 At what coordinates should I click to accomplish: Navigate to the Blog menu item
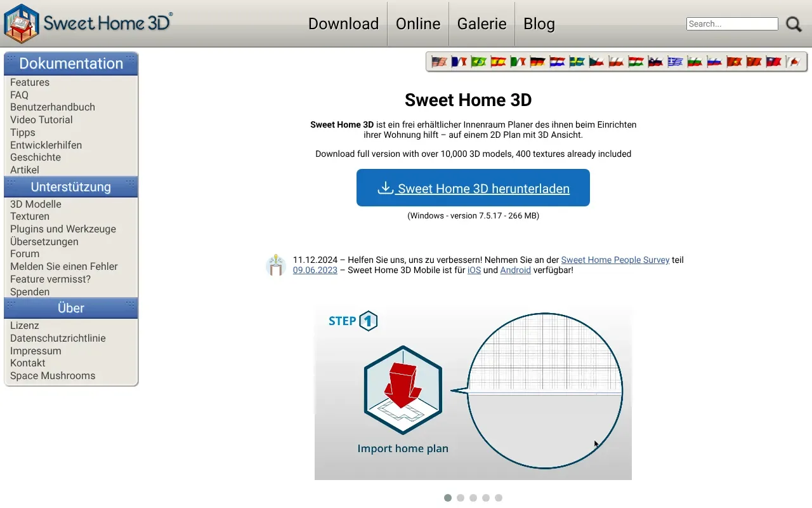pos(539,23)
